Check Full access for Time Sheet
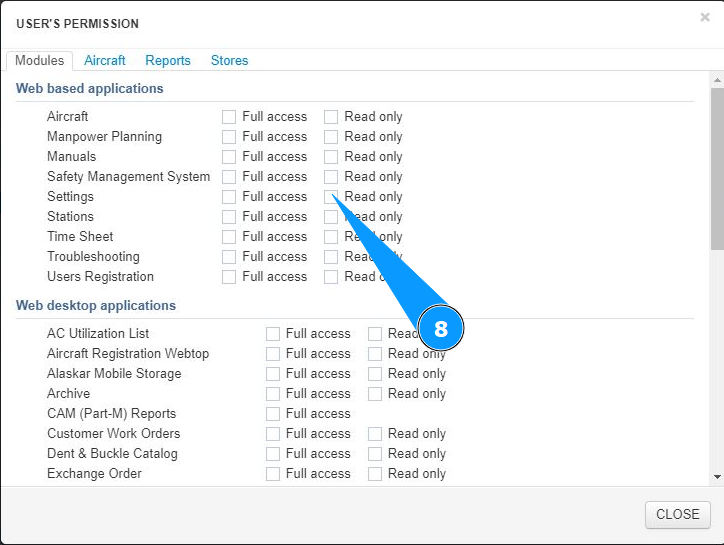The image size is (724, 545). [229, 237]
